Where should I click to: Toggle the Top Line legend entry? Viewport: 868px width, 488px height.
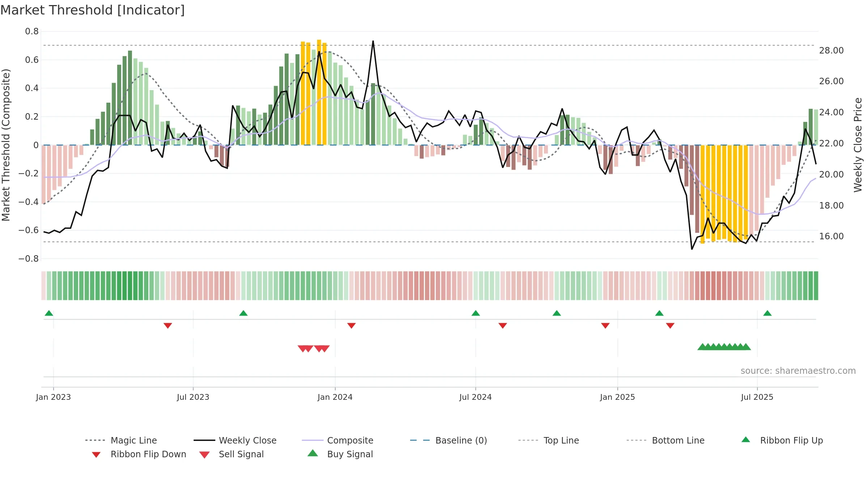pos(548,440)
